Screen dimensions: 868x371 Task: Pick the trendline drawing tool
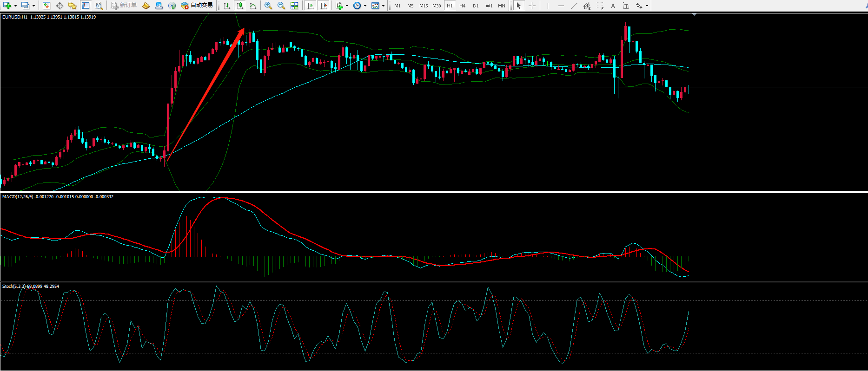tap(574, 6)
